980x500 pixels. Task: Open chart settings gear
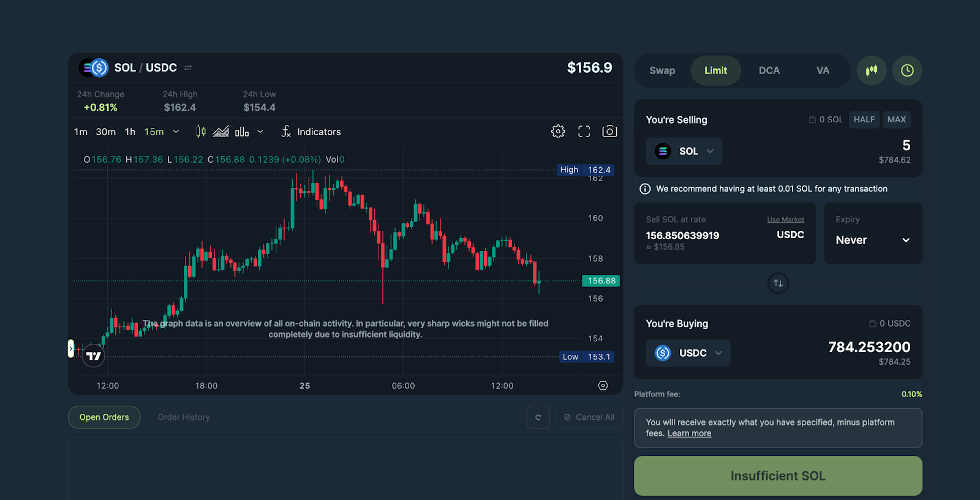[x=558, y=132]
